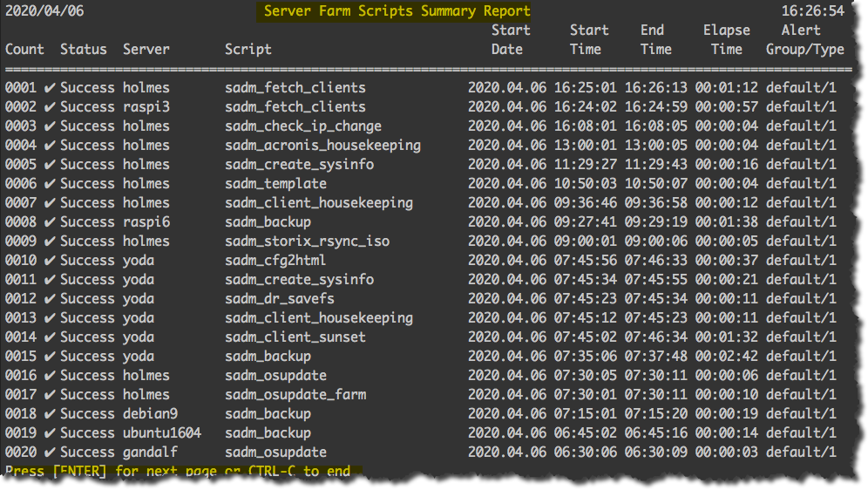Click the checkmark icon on row 0020
The image size is (868, 490).
pos(50,453)
